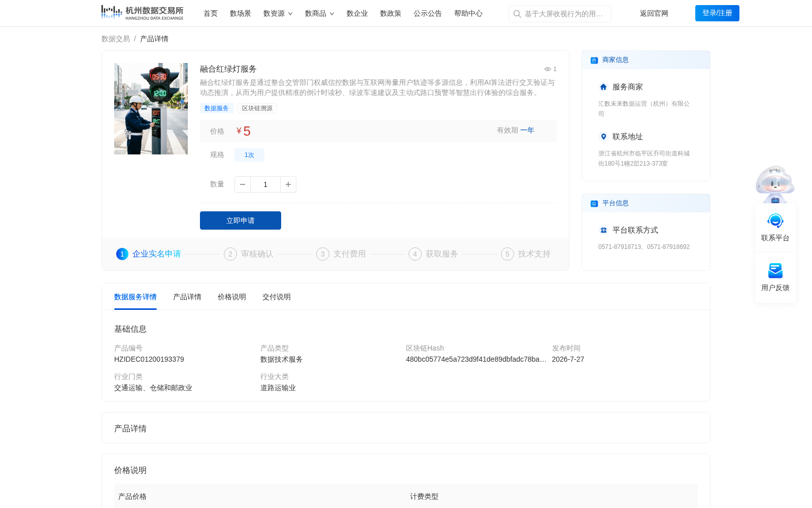Open 帮助中心 navigation item

tap(468, 14)
